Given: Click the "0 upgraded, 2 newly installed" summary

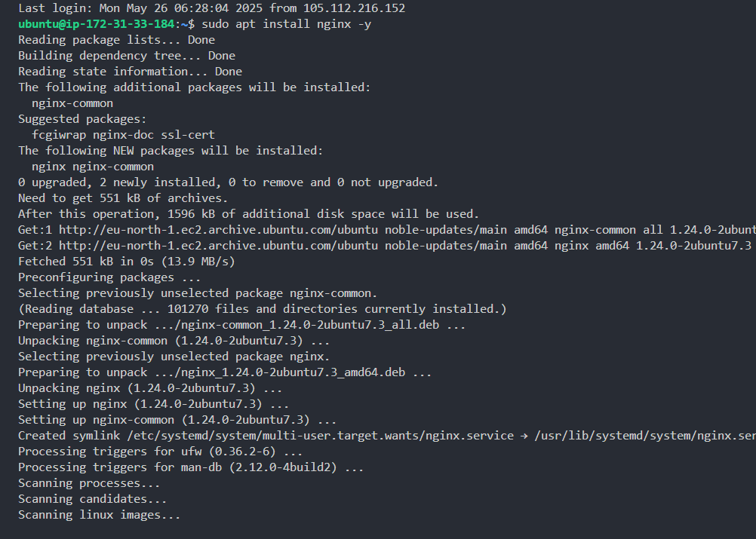Looking at the screenshot, I should click(228, 182).
